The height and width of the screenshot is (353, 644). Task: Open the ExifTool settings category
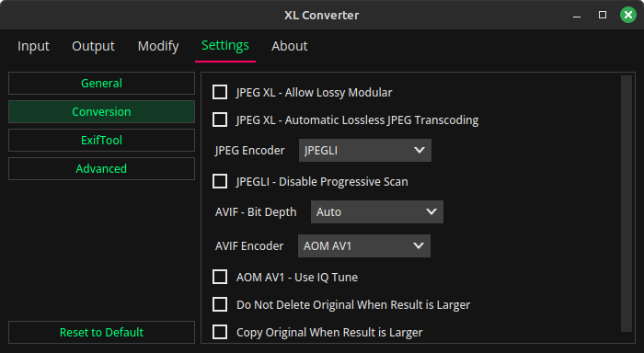(x=101, y=141)
